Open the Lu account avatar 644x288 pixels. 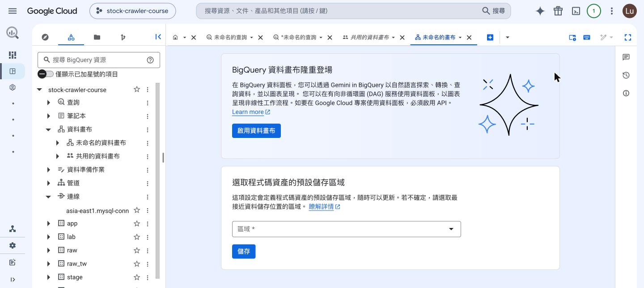(x=630, y=11)
